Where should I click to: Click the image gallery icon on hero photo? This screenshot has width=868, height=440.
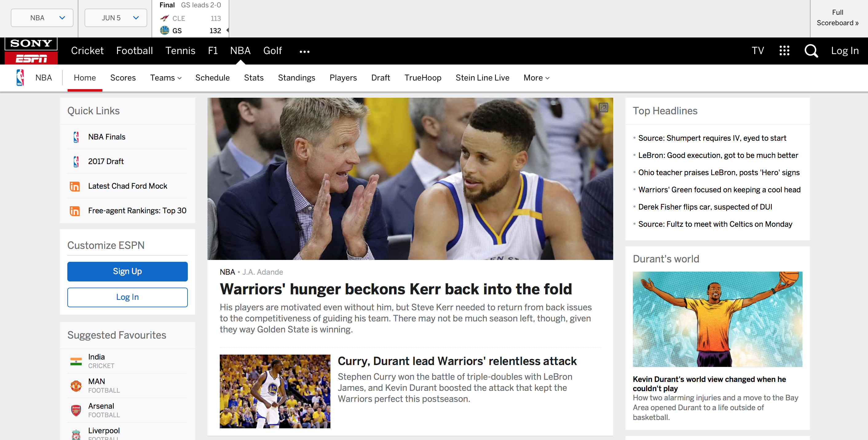click(603, 108)
